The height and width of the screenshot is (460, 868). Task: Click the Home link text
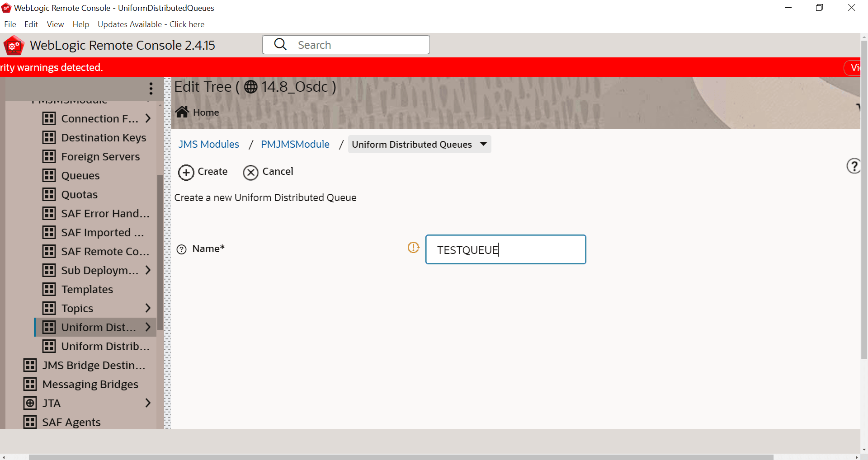(206, 112)
